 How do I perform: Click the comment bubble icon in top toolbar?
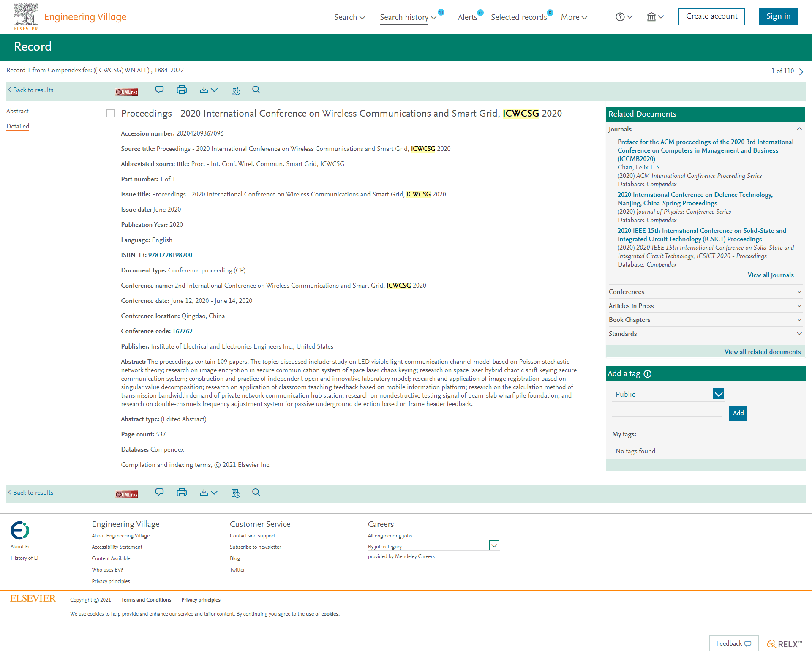[159, 90]
